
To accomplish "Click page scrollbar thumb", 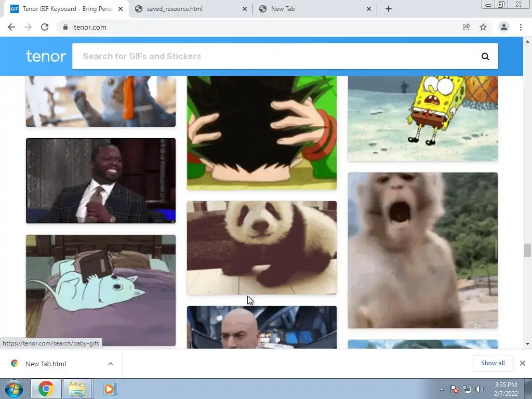I will pos(527,250).
